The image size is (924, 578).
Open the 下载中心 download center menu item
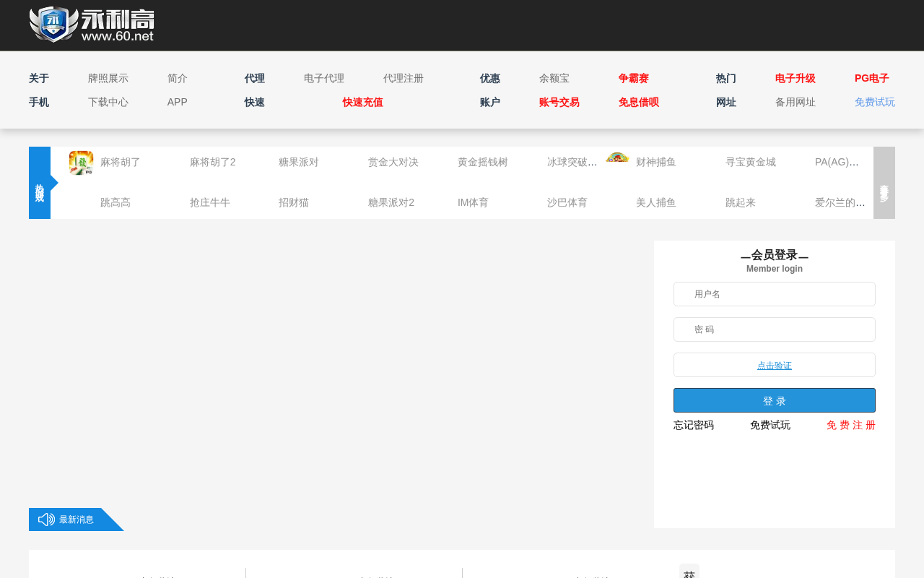point(108,103)
